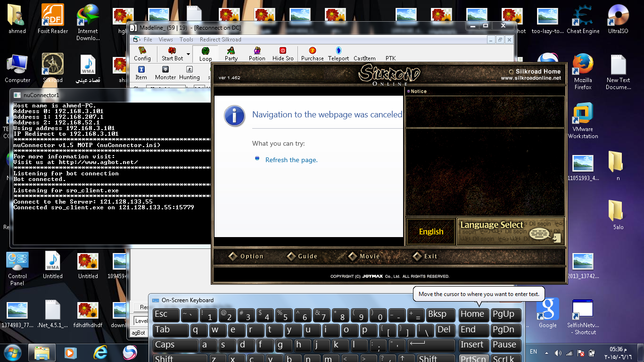
Task: Select the Mozilla Firefox desktop icon
Action: pos(583,72)
